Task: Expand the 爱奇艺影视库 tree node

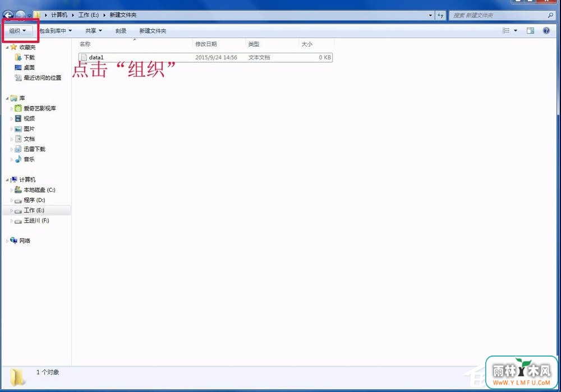Action: tap(11, 108)
